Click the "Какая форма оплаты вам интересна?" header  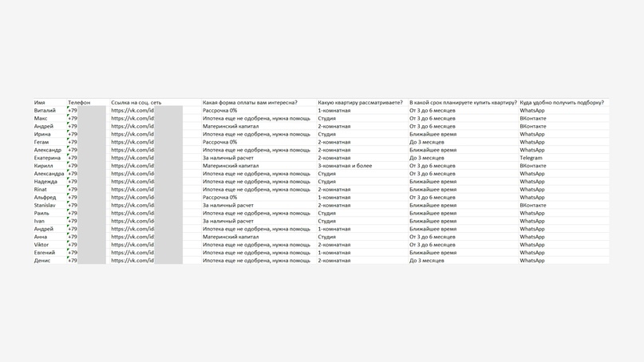coord(250,103)
